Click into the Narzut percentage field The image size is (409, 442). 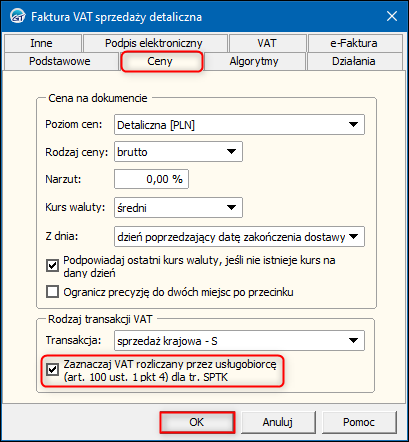coord(151,179)
